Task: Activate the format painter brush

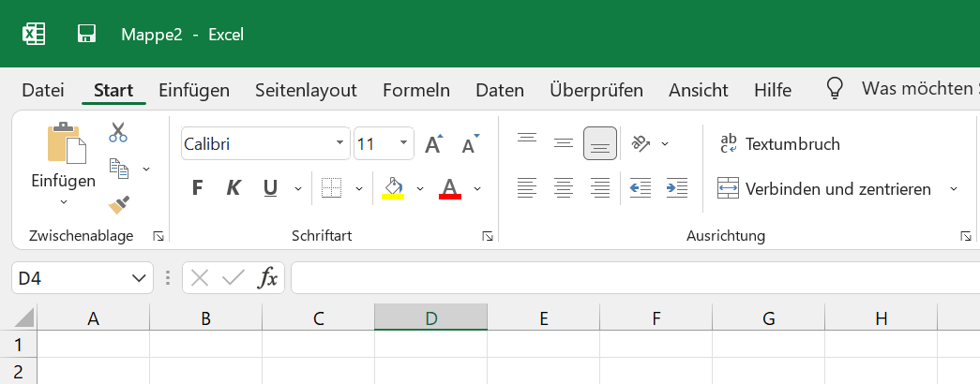Action: click(119, 205)
